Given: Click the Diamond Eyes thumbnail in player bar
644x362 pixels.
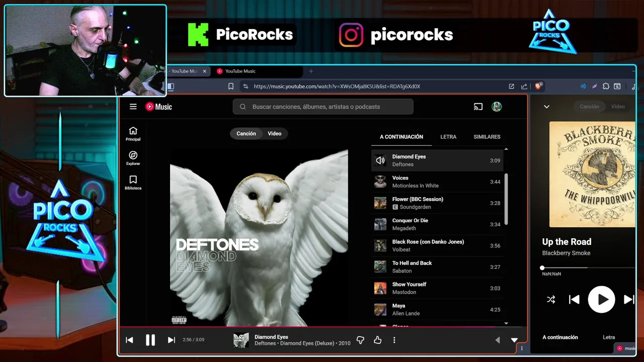Looking at the screenshot, I should pos(241,340).
